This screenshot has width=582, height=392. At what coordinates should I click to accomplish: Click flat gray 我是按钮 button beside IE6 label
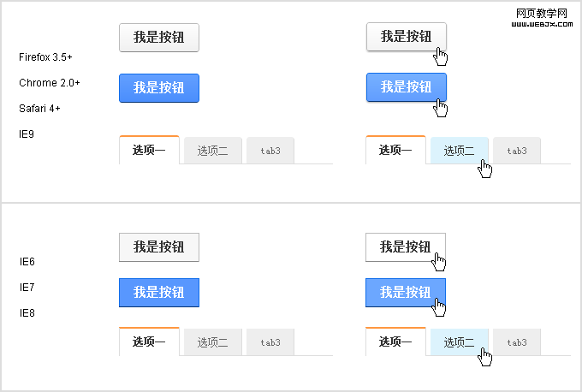pos(158,247)
